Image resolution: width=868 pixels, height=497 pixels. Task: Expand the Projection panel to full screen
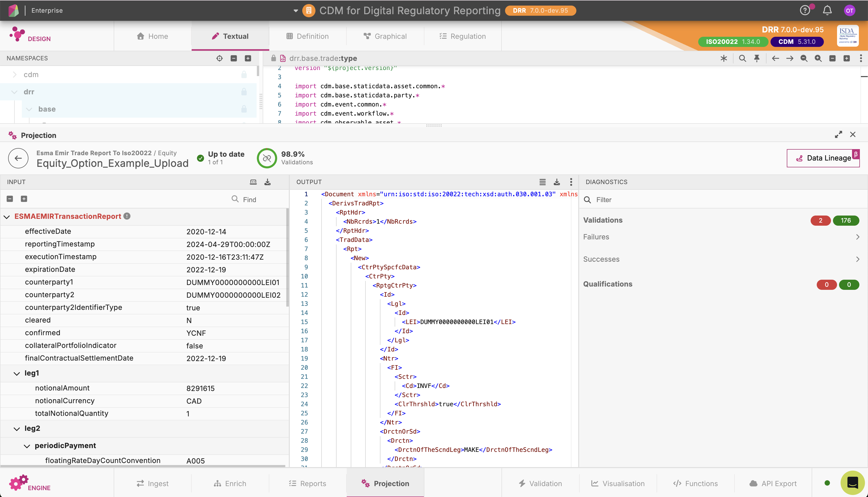pos(838,134)
